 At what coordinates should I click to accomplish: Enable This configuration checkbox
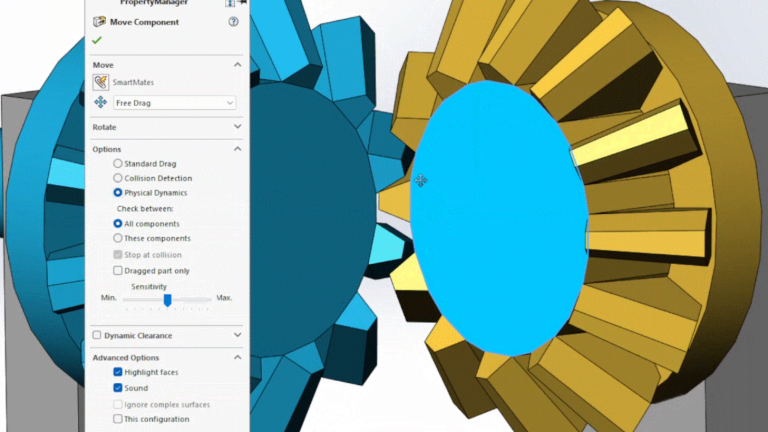118,419
